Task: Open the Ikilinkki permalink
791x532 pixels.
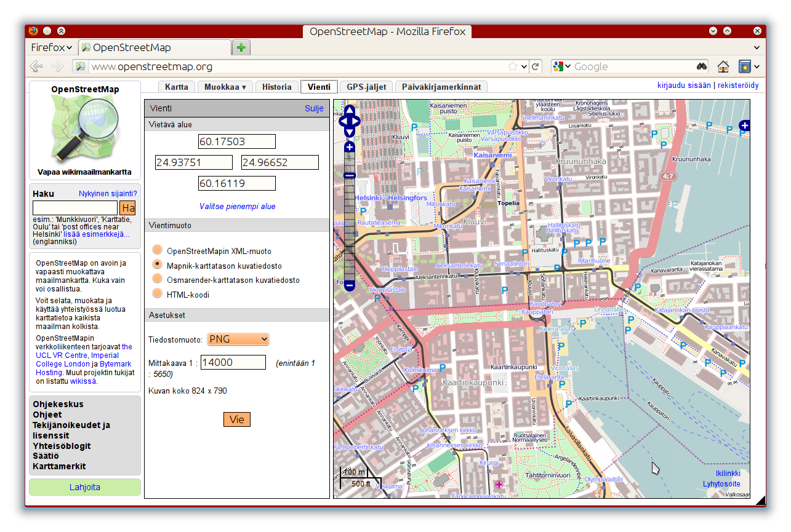Action: [728, 474]
